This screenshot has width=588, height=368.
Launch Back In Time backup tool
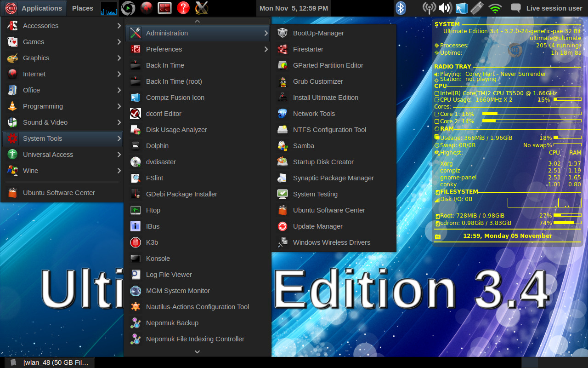[198, 65]
